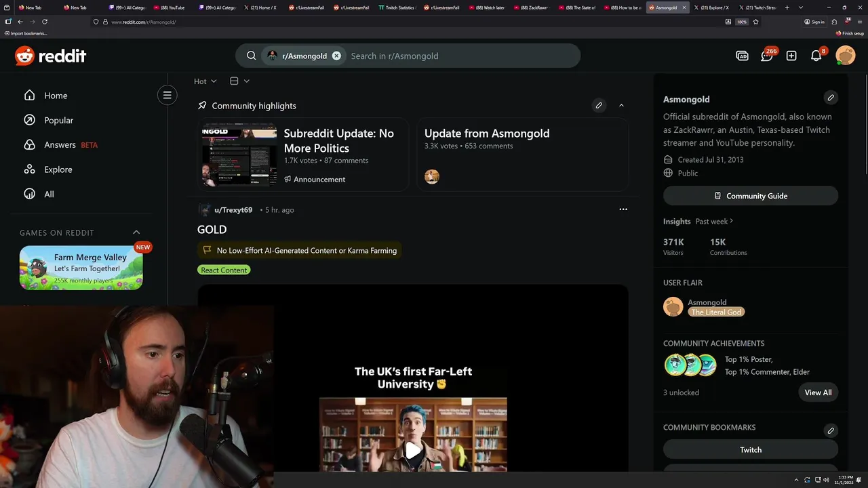Open the browser application menu
Screen dimensions: 868x488
pos(860,22)
